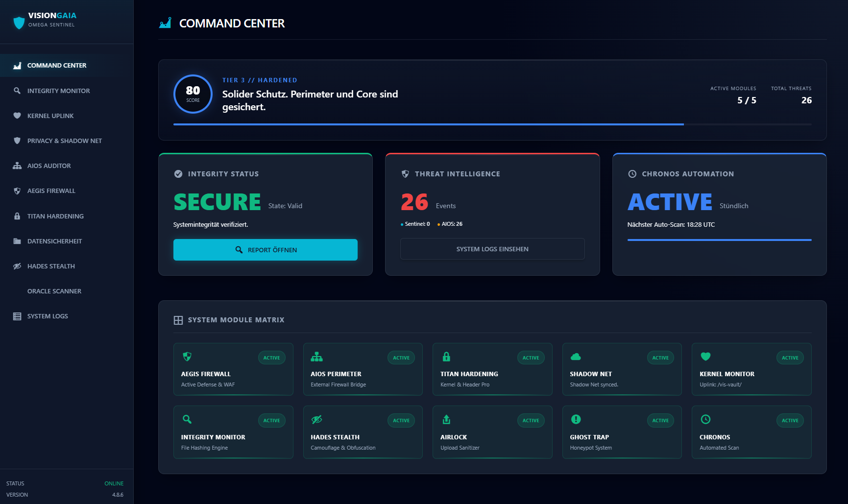Open Hades Stealth via its eye-slash icon

click(16, 266)
